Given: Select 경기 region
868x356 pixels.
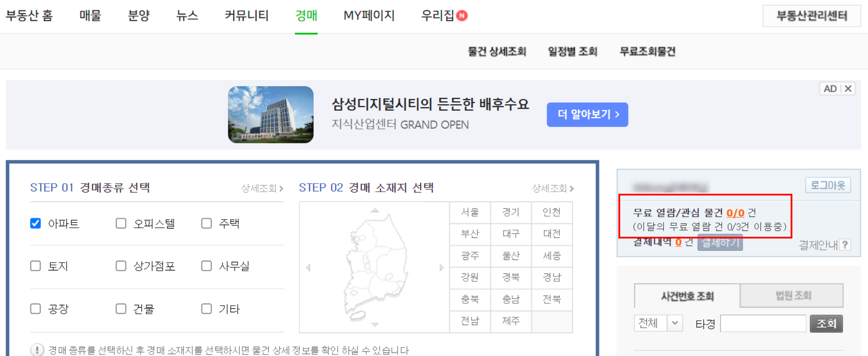Looking at the screenshot, I should tap(511, 212).
